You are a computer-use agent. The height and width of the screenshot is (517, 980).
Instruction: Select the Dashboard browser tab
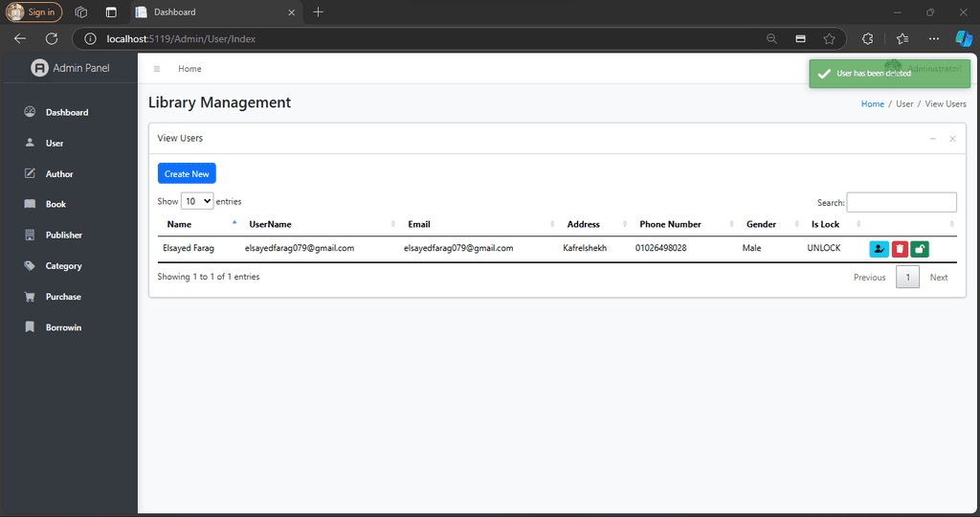[x=216, y=11]
